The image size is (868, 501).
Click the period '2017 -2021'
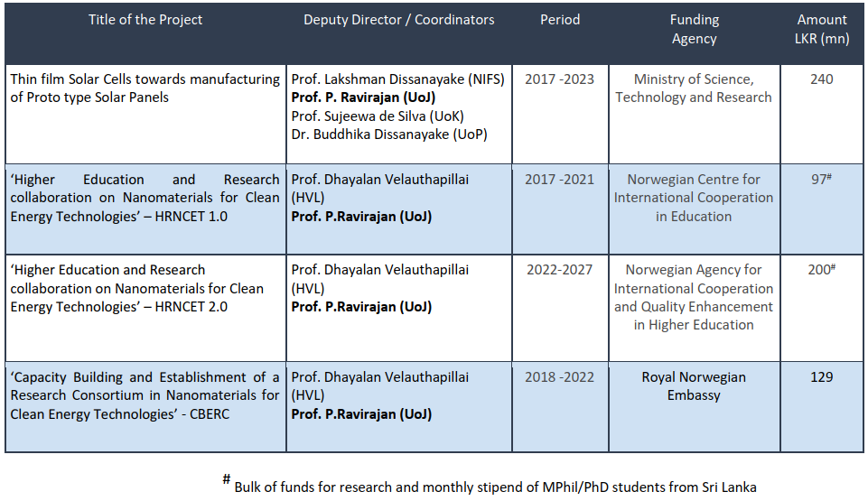[559, 180]
